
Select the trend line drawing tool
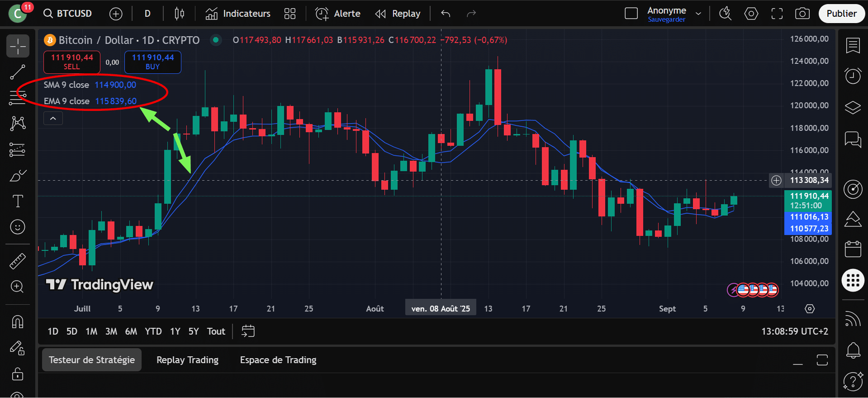pos(18,72)
